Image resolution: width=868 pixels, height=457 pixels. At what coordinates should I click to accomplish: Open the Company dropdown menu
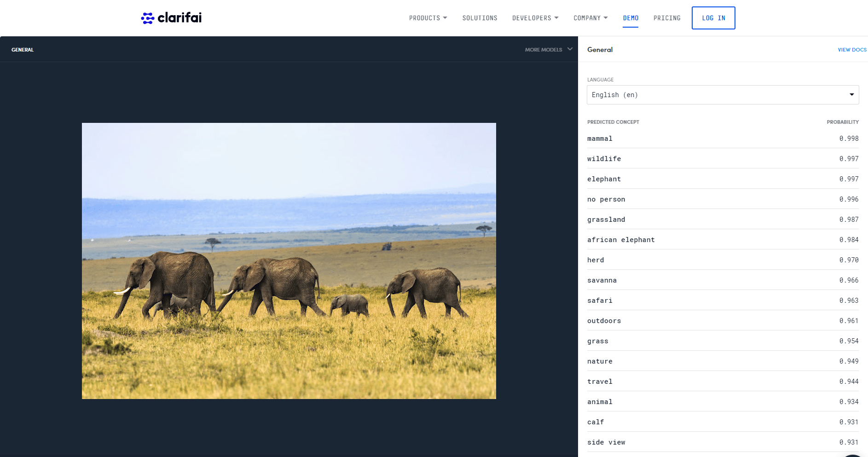[590, 18]
